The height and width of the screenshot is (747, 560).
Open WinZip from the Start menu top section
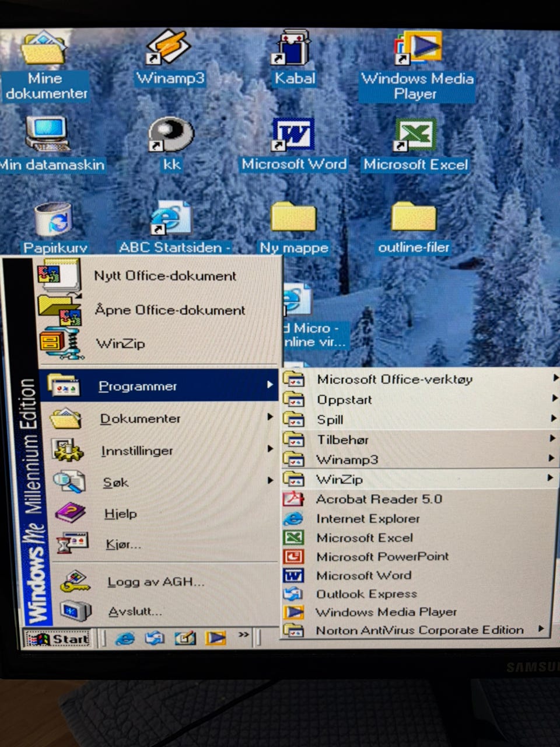pyautogui.click(x=160, y=343)
